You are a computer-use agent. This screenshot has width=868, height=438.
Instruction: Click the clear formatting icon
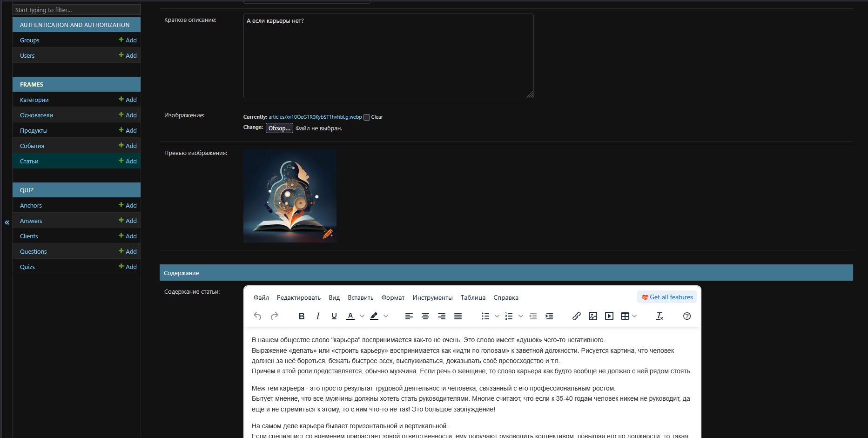(x=659, y=316)
